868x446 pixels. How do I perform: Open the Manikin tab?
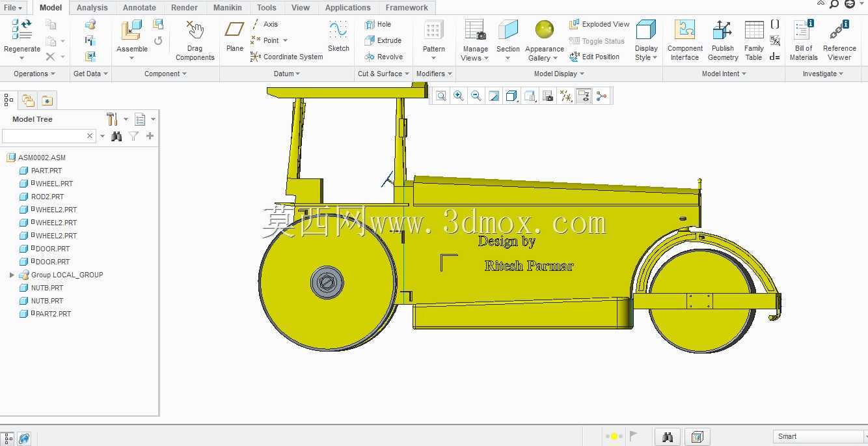[228, 8]
